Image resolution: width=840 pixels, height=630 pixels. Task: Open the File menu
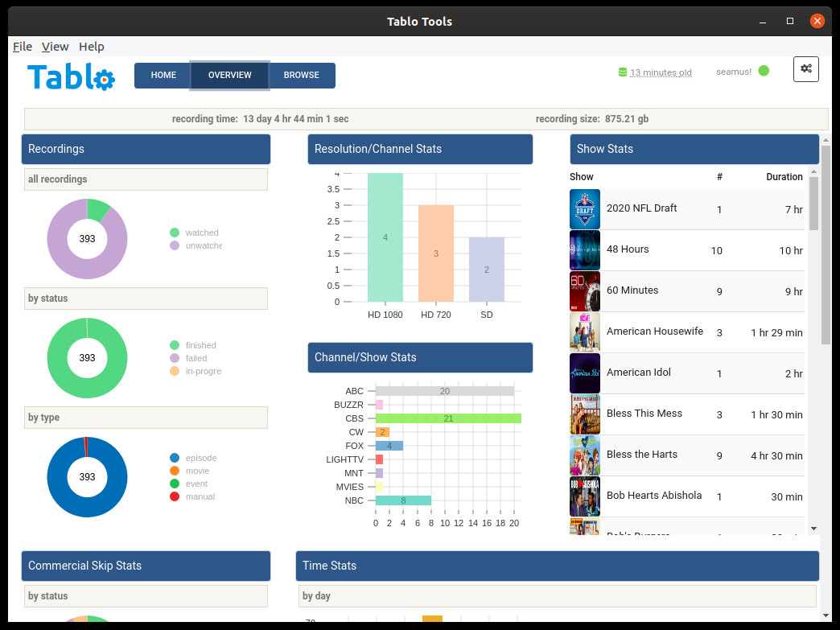point(23,47)
